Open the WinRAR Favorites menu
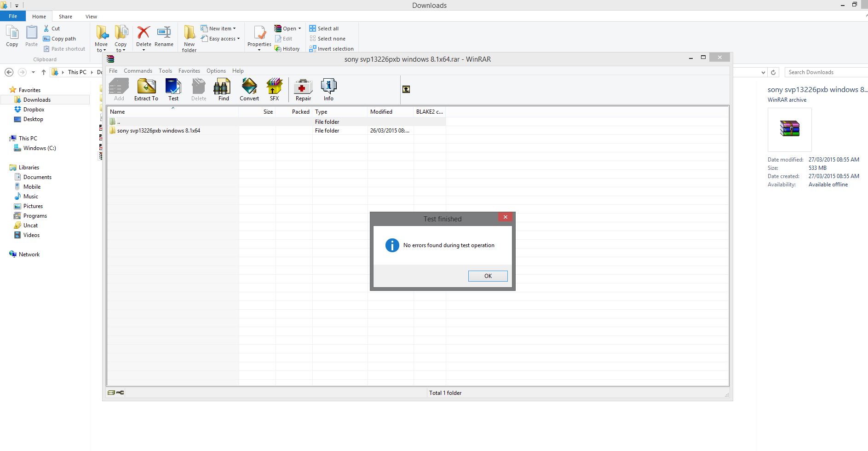The width and height of the screenshot is (868, 451). [x=189, y=71]
